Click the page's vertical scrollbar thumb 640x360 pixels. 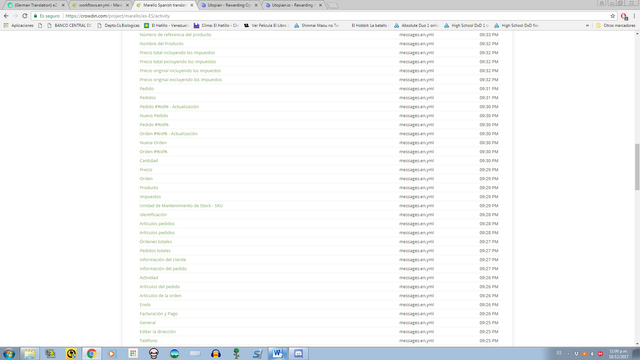637,167
